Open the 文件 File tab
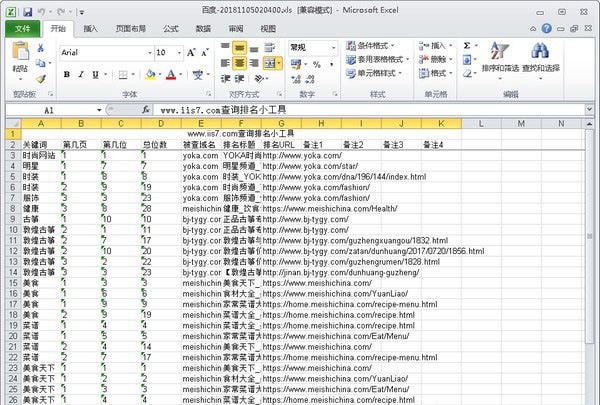 [22, 29]
